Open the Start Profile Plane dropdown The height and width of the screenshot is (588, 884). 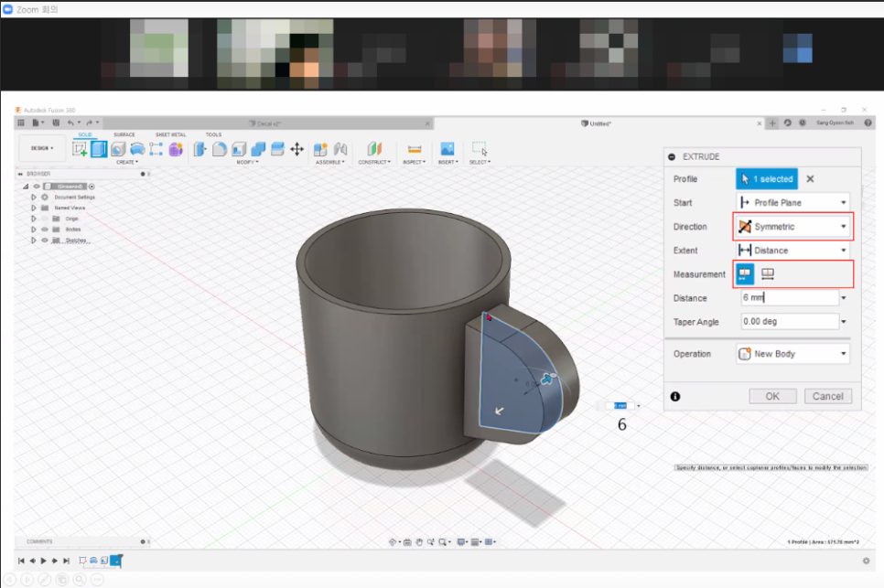point(792,203)
